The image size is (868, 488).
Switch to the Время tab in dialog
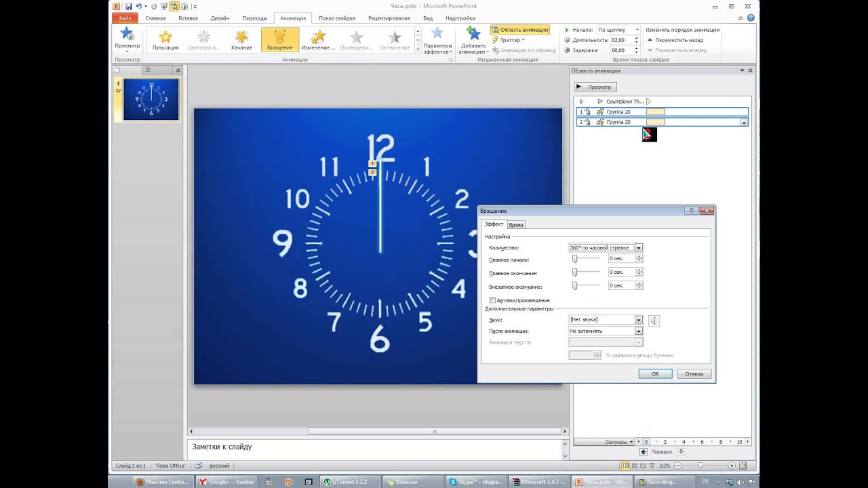coord(516,224)
